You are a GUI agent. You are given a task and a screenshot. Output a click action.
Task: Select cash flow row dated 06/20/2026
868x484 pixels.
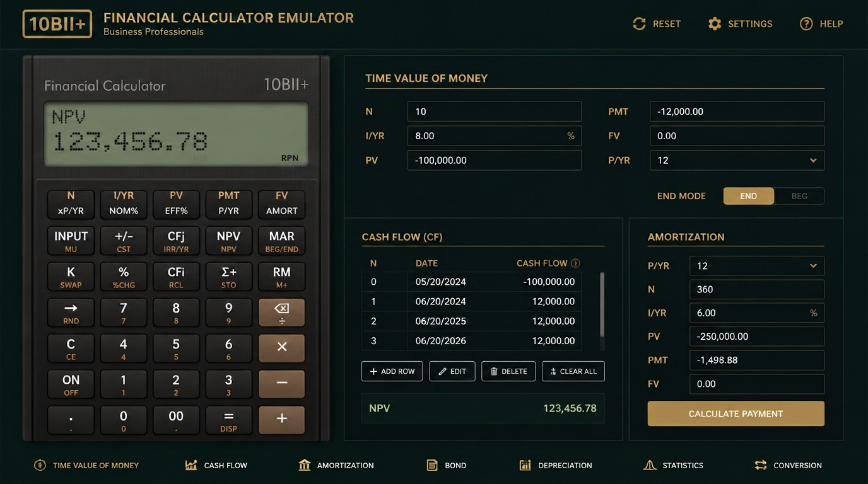(x=472, y=341)
